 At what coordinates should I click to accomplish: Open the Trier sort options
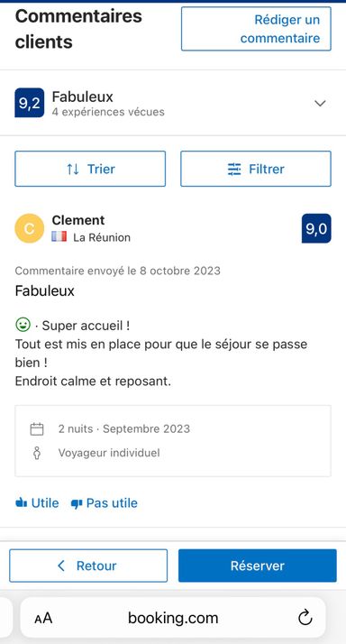(90, 169)
